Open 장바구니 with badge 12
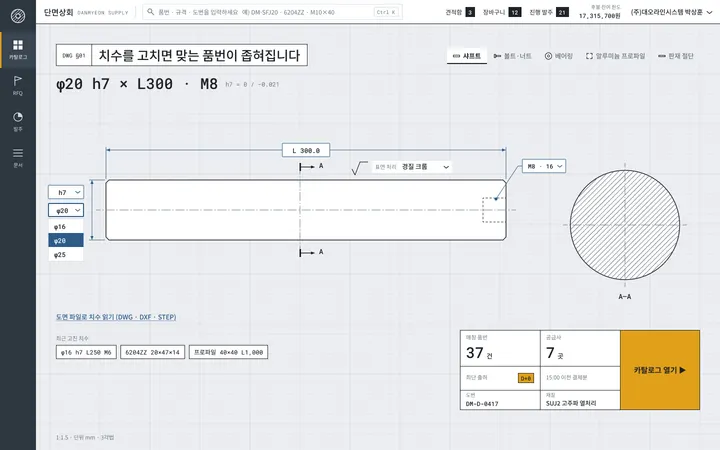The image size is (720, 450). (501, 12)
